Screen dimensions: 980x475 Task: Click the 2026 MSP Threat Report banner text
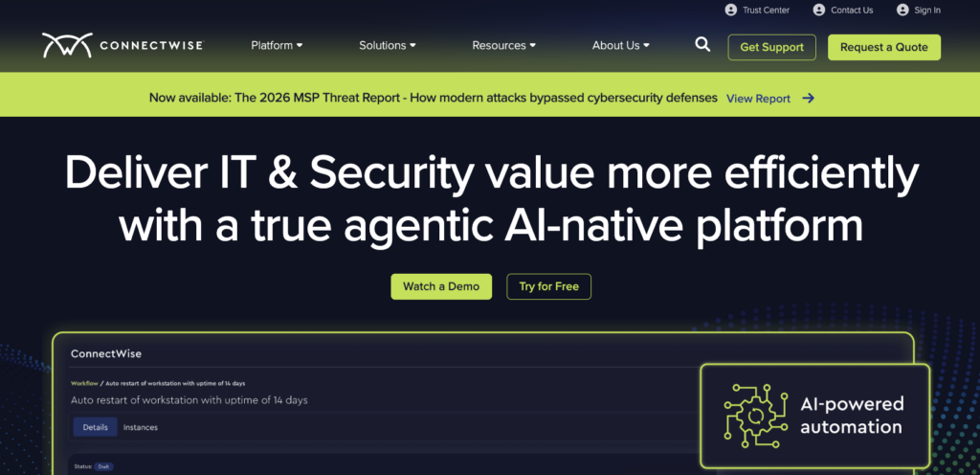[434, 98]
